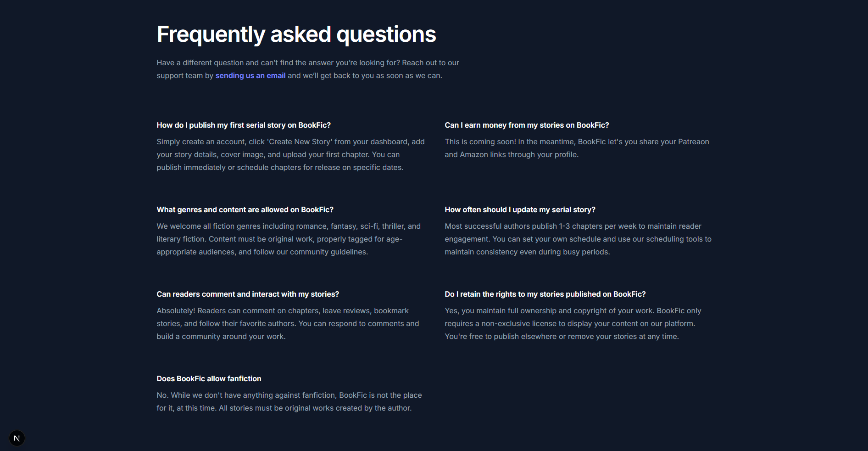Click the answer rejecting fanfiction submissions
The height and width of the screenshot is (451, 868).
tap(289, 402)
